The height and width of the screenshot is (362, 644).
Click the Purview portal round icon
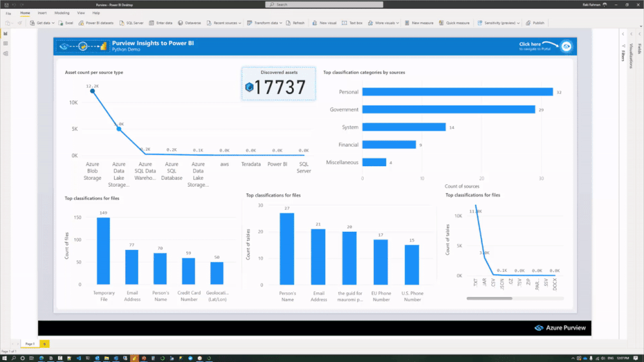point(567,46)
